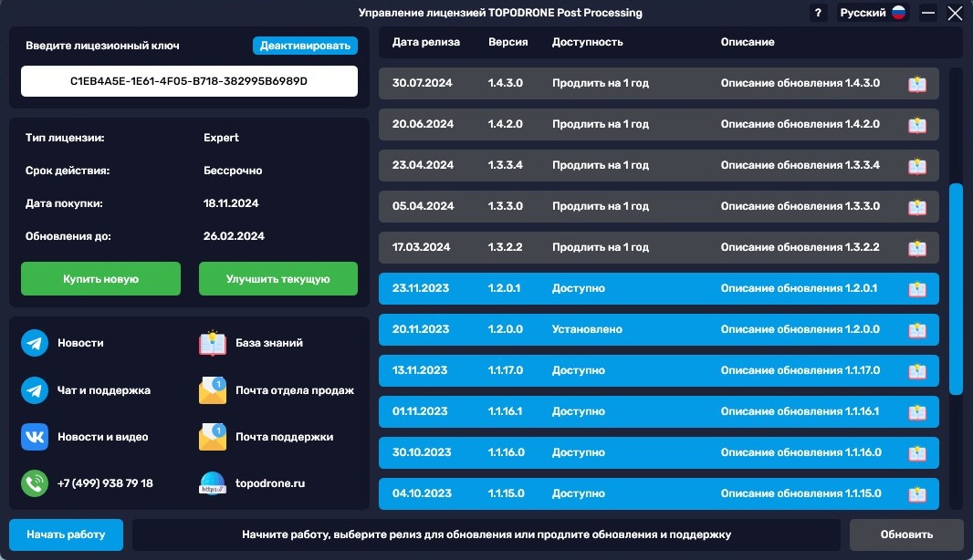This screenshot has height=560, width=973.
Task: Open description icon for update 1.4.2.0
Action: coord(916,125)
